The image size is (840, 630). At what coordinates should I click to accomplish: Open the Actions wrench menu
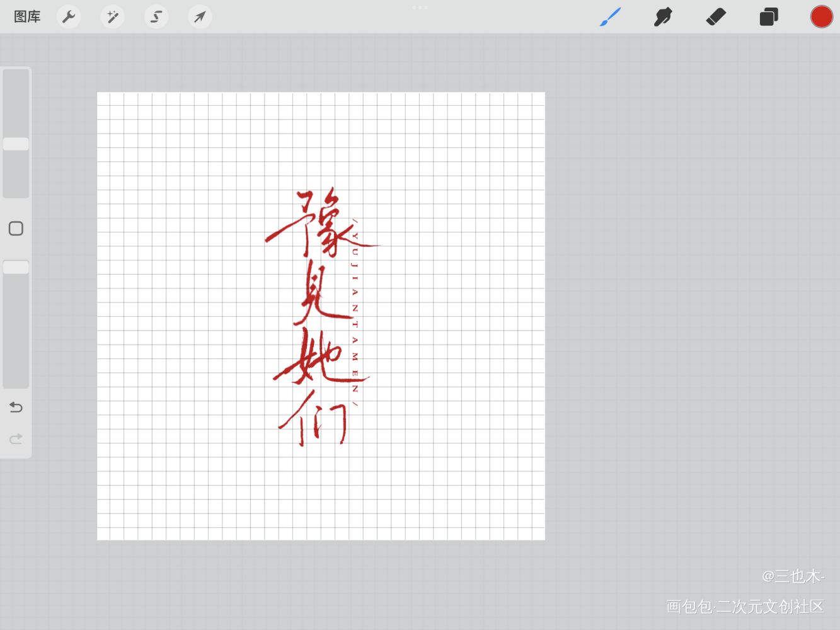coord(69,17)
